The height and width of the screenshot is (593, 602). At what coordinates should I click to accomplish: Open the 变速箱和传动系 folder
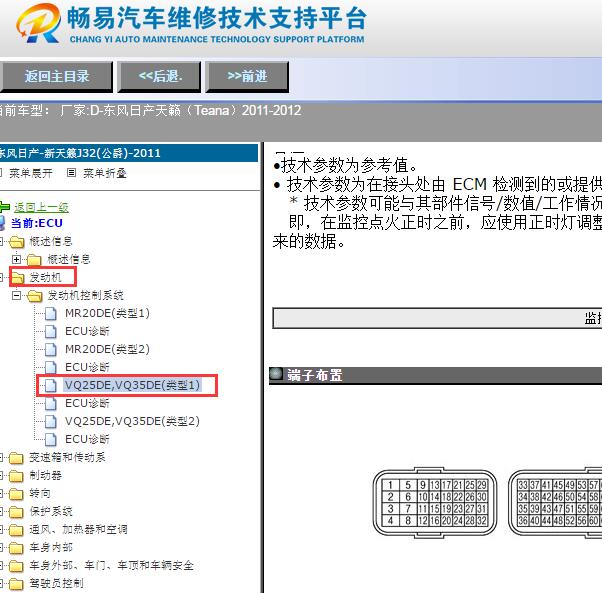(67, 458)
